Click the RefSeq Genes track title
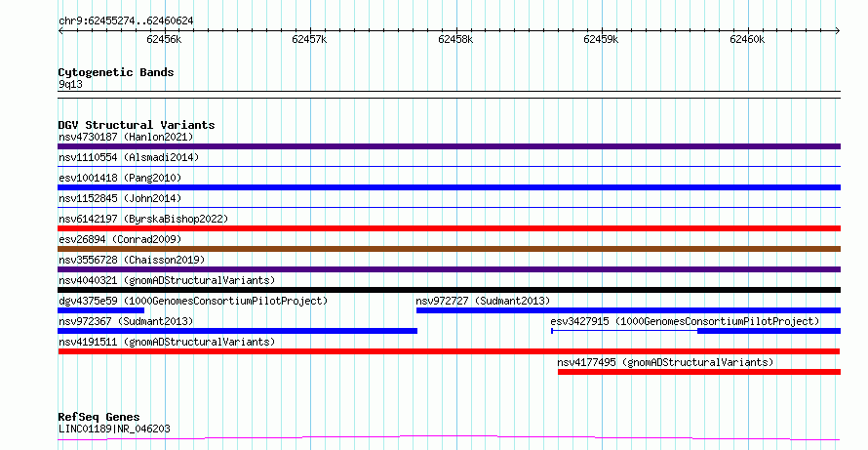Viewport: 868px width, 450px height. (x=99, y=417)
